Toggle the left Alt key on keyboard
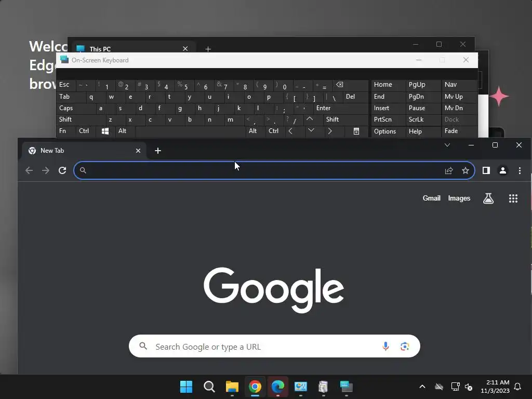The height and width of the screenshot is (399, 532). coord(125,131)
